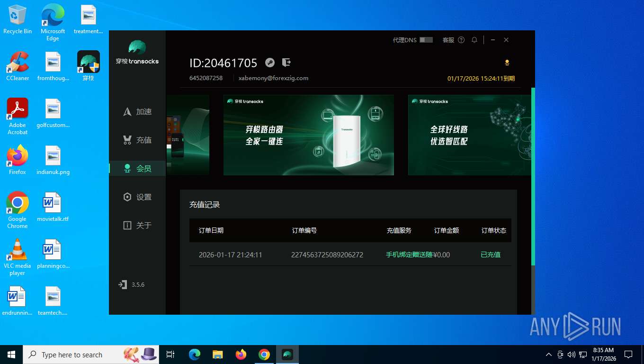Click the green vertical scrollbar
The width and height of the screenshot is (644, 364).
533,176
